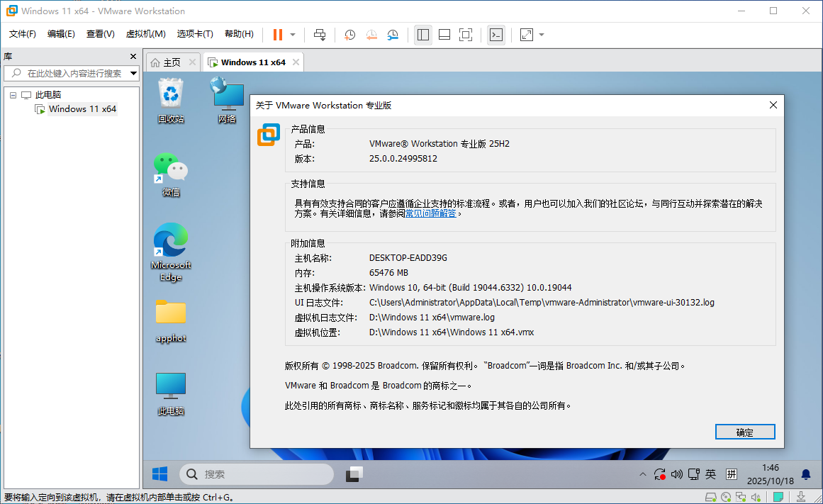Click the hard disk status icon
Viewport: 823px width, 504px height.
(x=711, y=496)
